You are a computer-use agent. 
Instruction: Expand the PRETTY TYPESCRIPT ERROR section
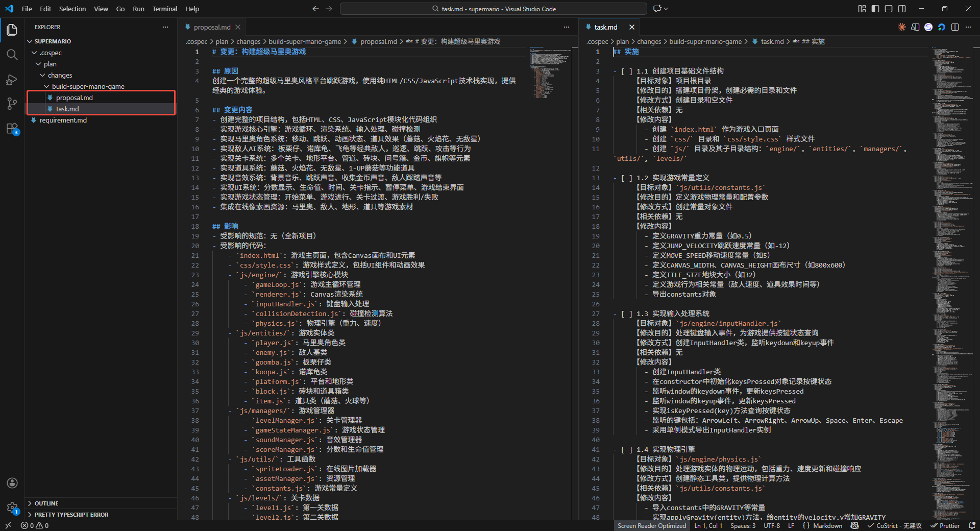71,515
